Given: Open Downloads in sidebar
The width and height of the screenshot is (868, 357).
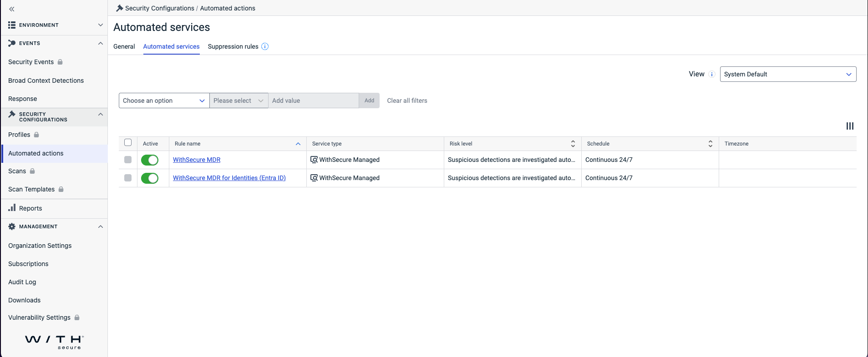Looking at the screenshot, I should [24, 300].
